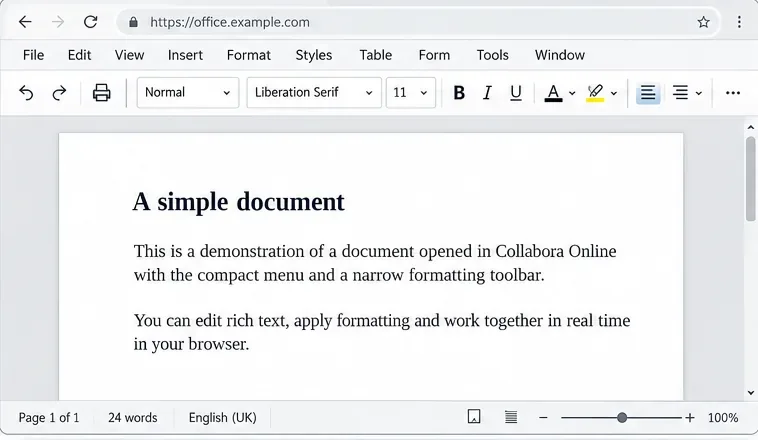
Task: Click the browser forward arrow
Action: (x=58, y=22)
